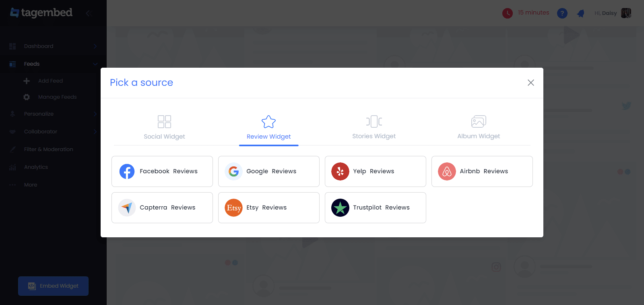Screen dimensions: 644x305
Task: Click the Social Widget grid icon
Action: tap(164, 121)
